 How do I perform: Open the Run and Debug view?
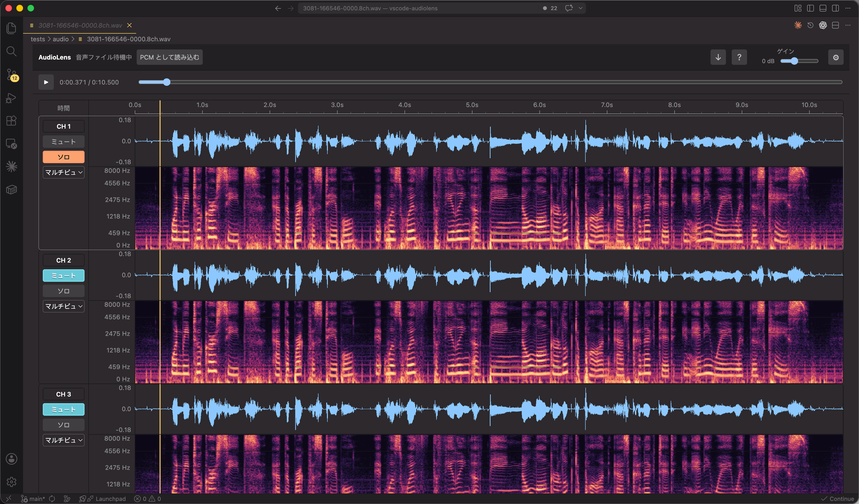[x=12, y=98]
